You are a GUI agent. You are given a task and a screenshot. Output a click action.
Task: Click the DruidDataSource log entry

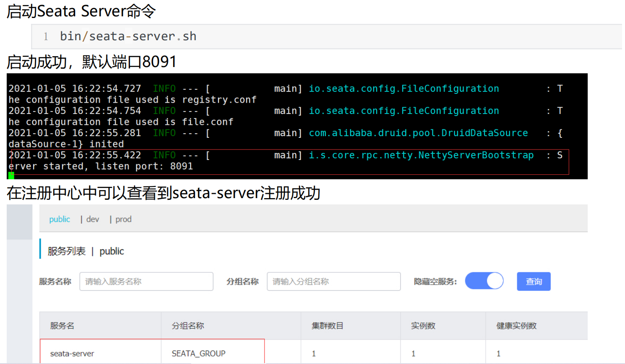pyautogui.click(x=418, y=133)
